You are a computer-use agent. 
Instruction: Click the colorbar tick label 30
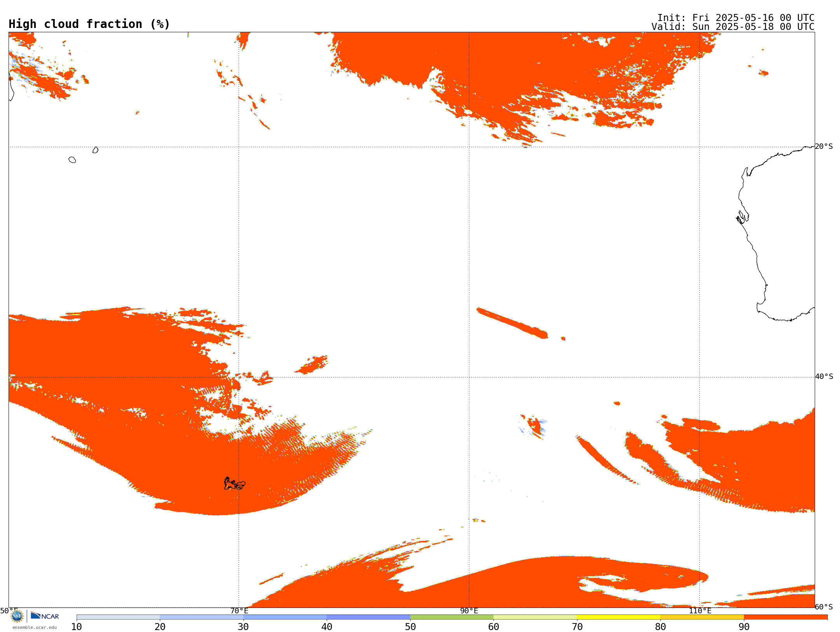tap(243, 627)
